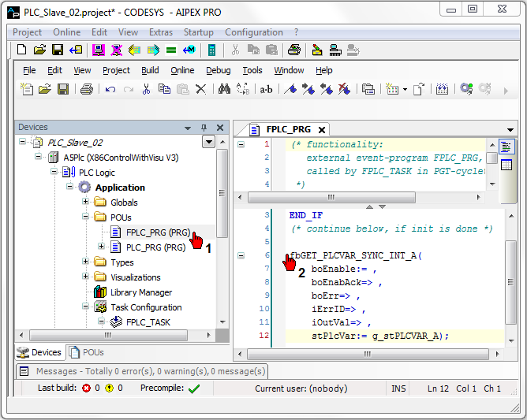Viewport: 527px width, 420px height.
Task: Switch editor to tabular declaration view icon
Action: point(506,165)
